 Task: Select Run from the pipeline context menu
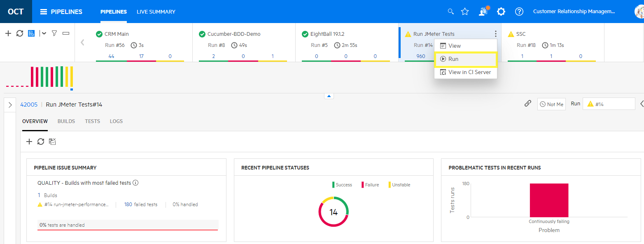465,59
